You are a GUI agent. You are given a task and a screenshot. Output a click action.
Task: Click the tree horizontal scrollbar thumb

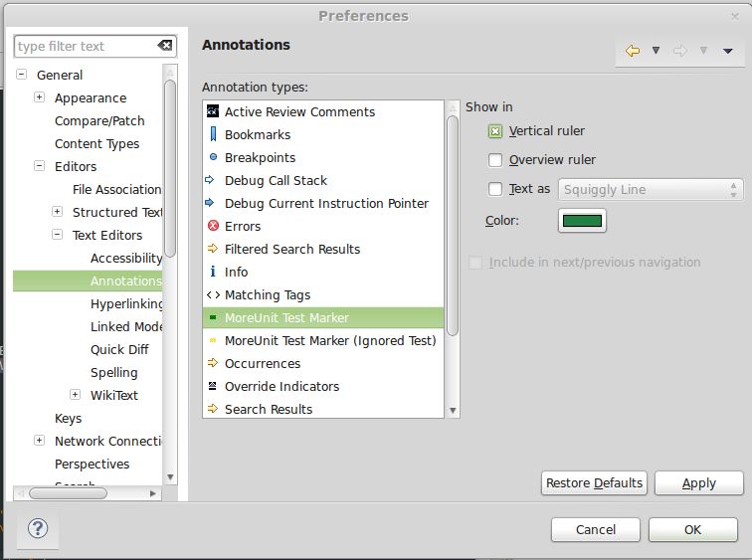click(x=68, y=493)
